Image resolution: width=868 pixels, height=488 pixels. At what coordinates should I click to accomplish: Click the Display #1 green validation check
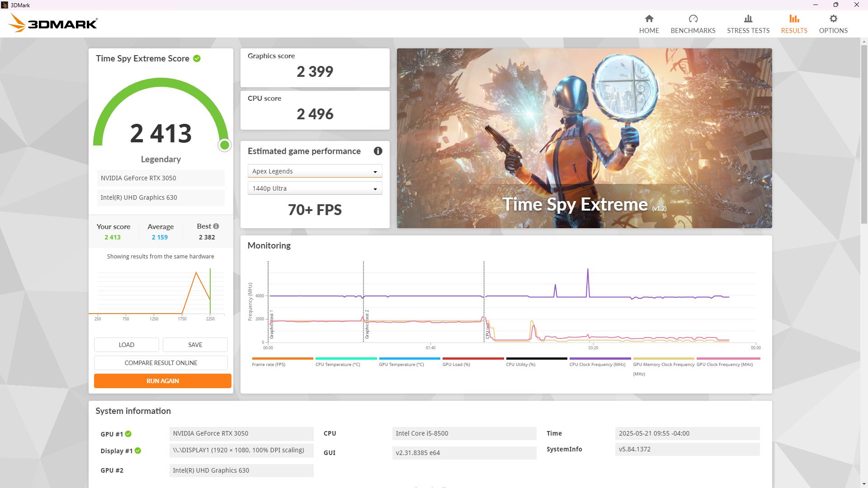tap(138, 451)
